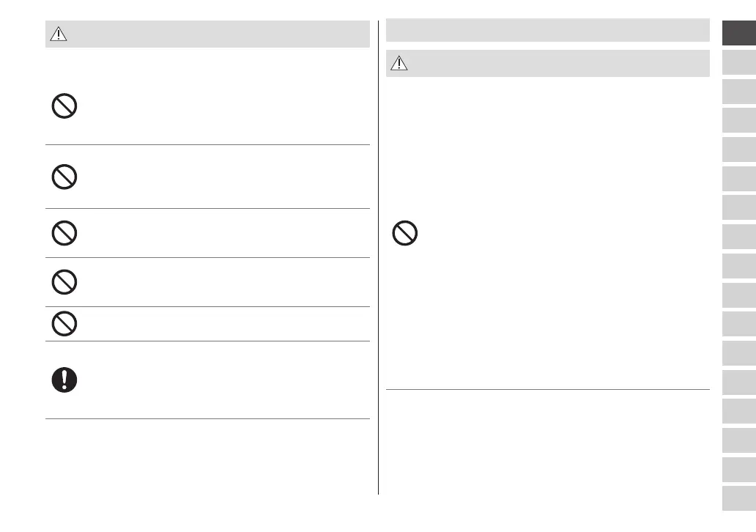Click the warning triangle in the right column header

pyautogui.click(x=399, y=64)
